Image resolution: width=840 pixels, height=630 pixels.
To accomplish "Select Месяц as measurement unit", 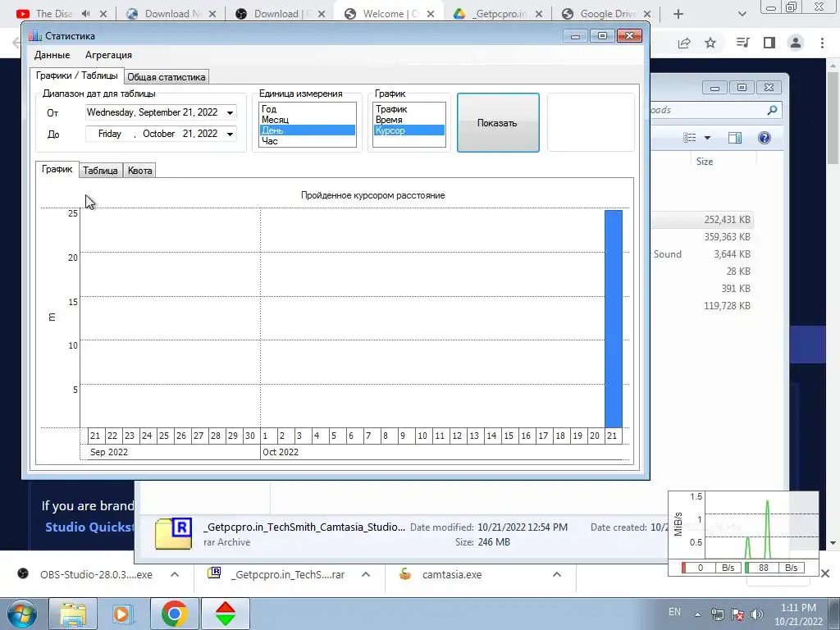I will (307, 120).
